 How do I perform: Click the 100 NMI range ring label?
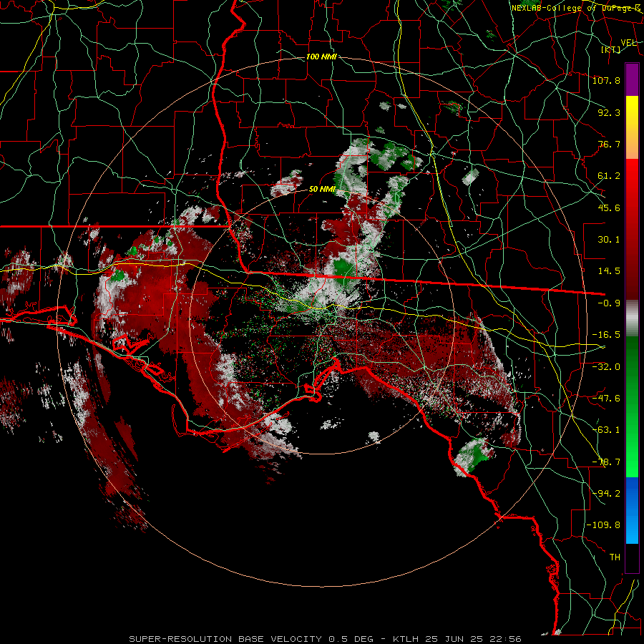pyautogui.click(x=321, y=57)
